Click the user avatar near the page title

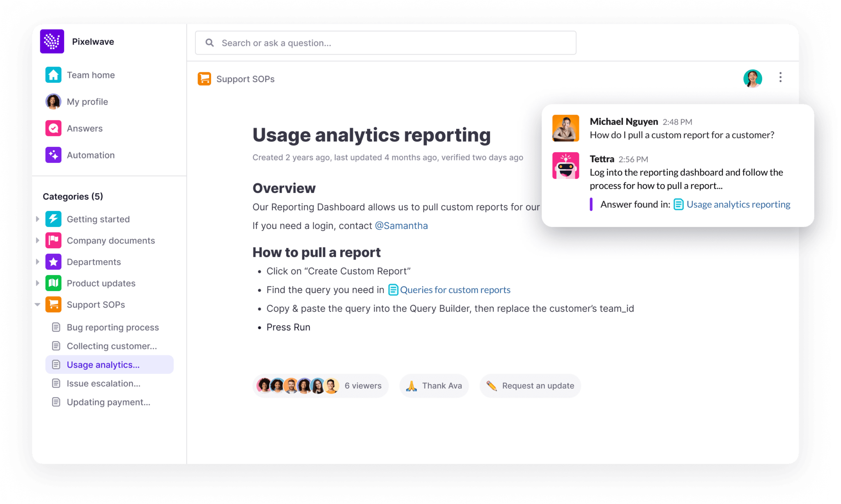[x=752, y=78]
